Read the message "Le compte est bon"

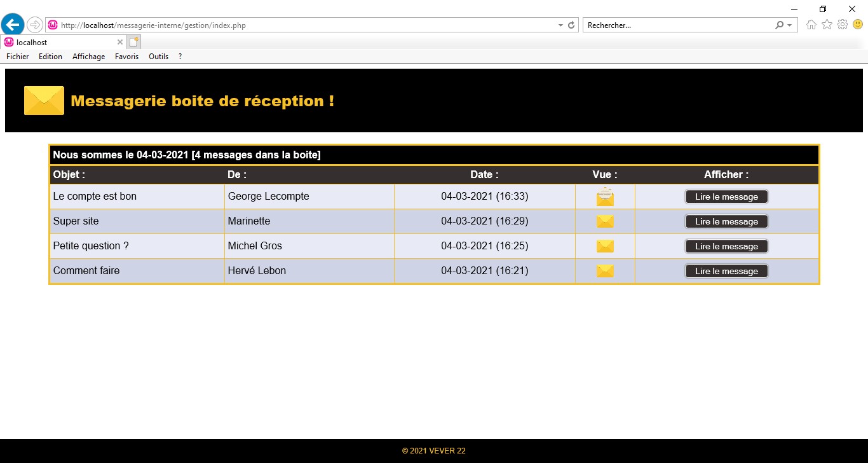click(x=726, y=197)
